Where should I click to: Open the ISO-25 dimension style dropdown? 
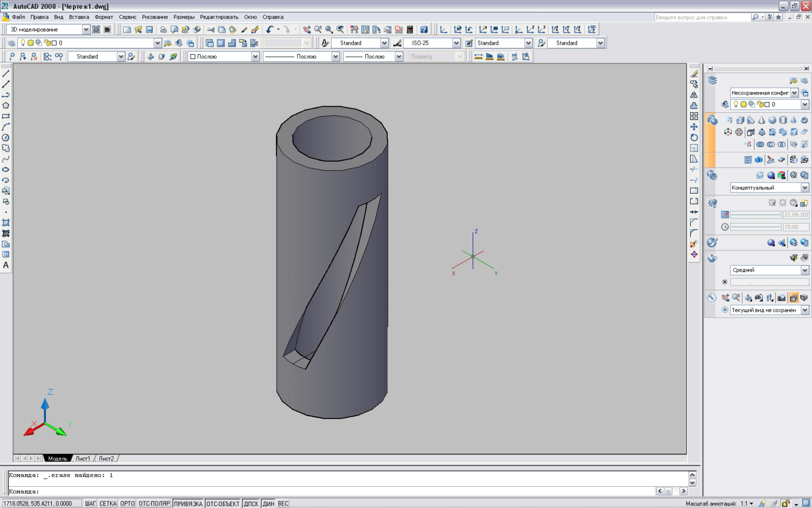[456, 43]
